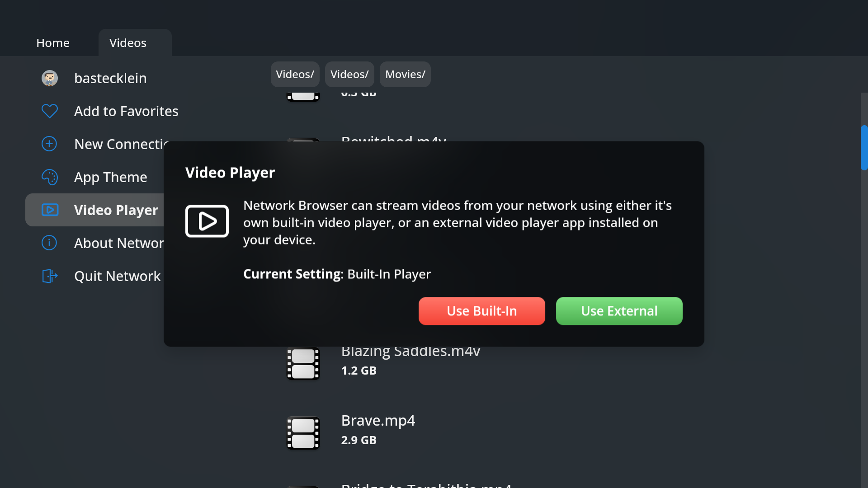Click the Brave.mp4 film strip thumbnail
The image size is (868, 488).
tap(303, 432)
